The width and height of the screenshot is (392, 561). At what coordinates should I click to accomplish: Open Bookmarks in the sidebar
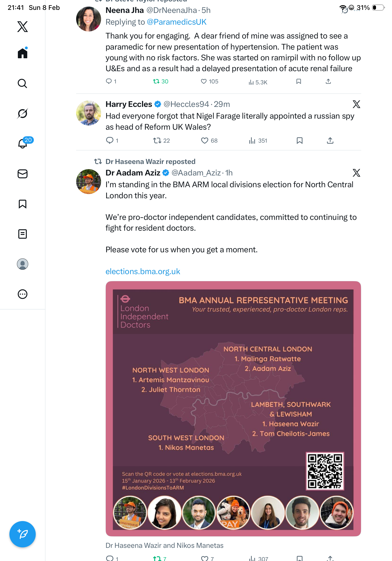[x=23, y=204]
